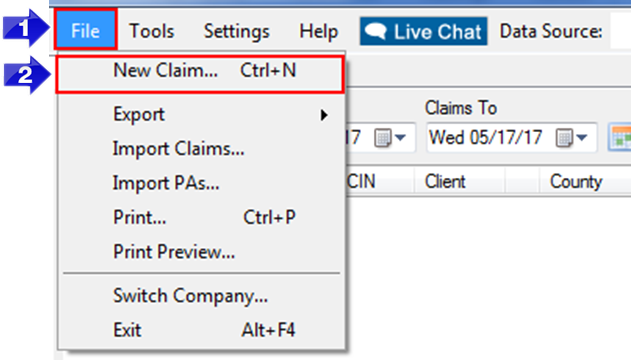Open the partially hidden Claims From calendar dropdown

point(390,138)
